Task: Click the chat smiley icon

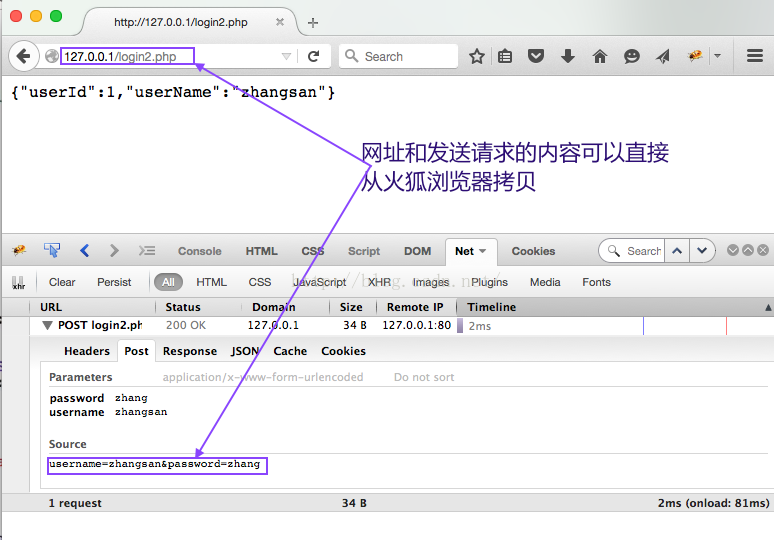Action: click(632, 56)
